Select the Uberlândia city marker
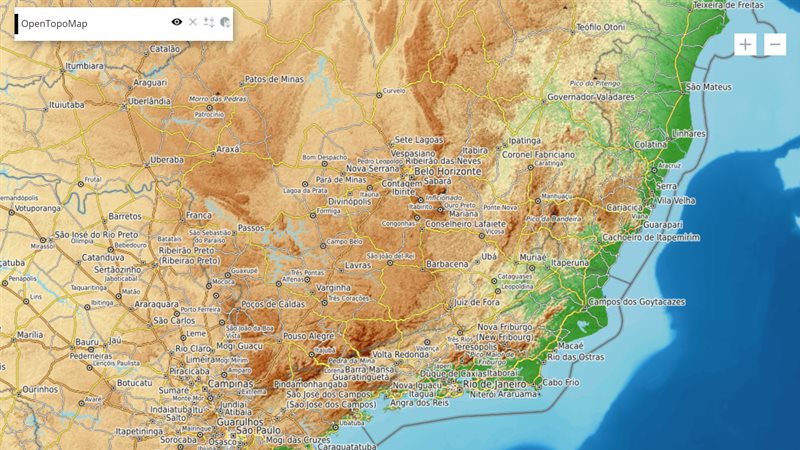The width and height of the screenshot is (800, 450). click(x=123, y=107)
